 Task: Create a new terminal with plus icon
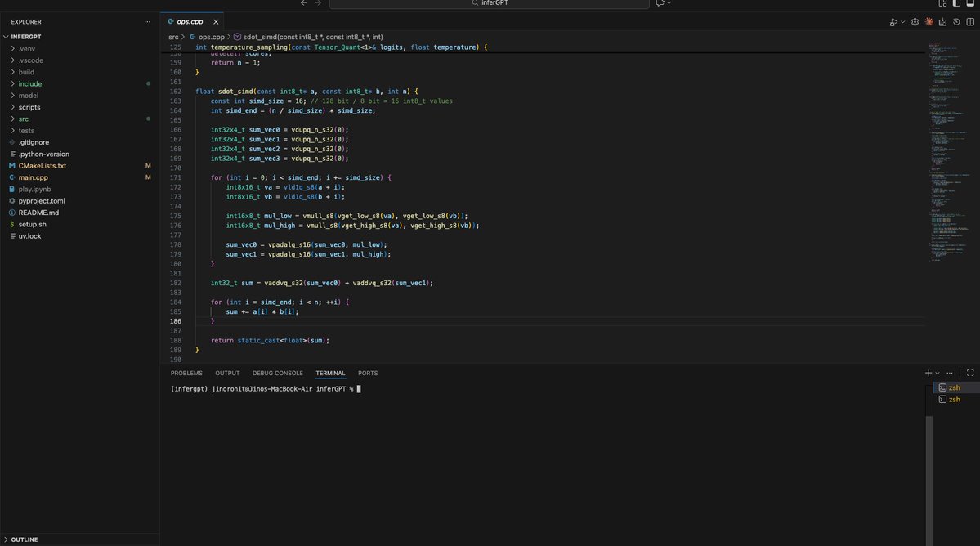click(929, 373)
